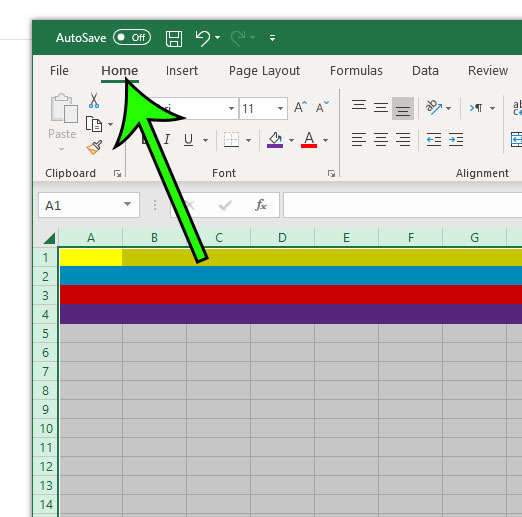Decrease font size with smaller A
Image resolution: width=522 pixels, height=517 pixels.
pos(322,107)
